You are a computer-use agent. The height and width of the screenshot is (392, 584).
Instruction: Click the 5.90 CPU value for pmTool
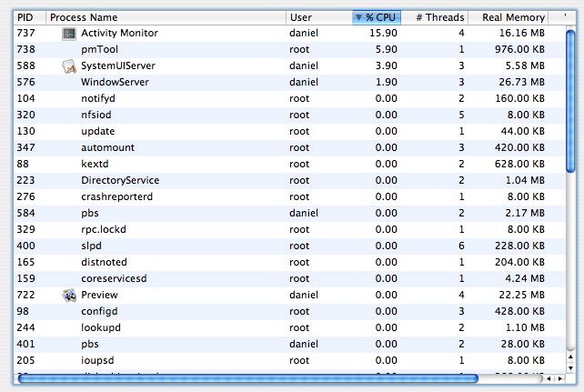click(x=387, y=49)
